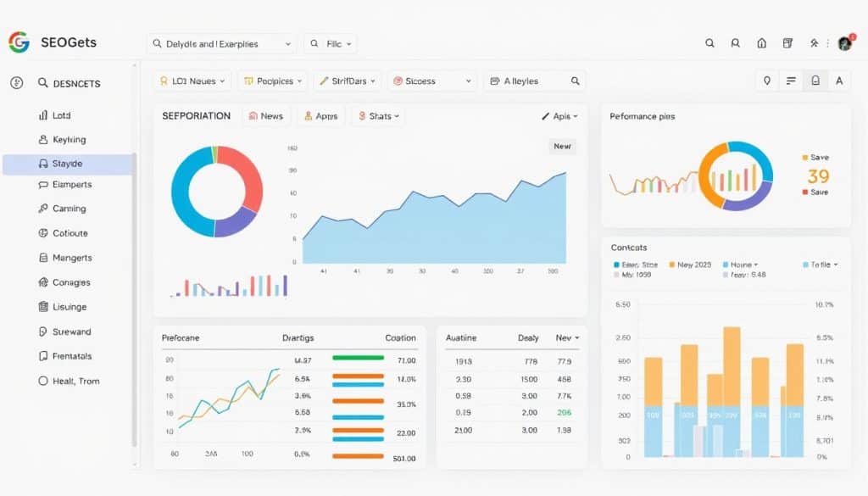Open the Nev column dropdown

[567, 337]
